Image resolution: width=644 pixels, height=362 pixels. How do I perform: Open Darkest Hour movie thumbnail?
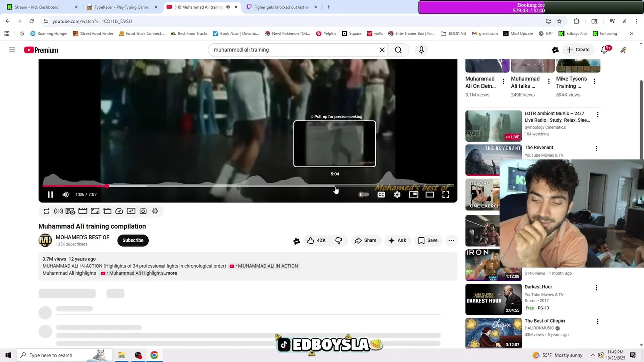tap(494, 300)
